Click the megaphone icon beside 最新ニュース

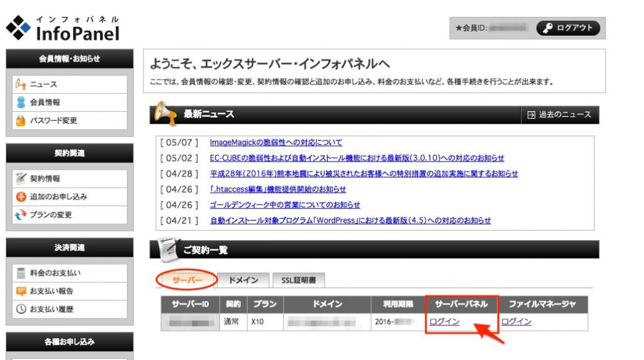165,113
